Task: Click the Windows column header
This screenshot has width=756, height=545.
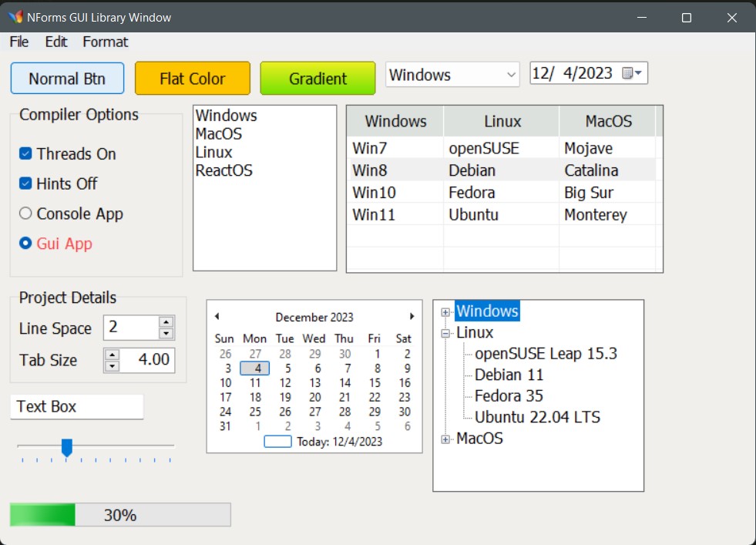Action: (395, 121)
